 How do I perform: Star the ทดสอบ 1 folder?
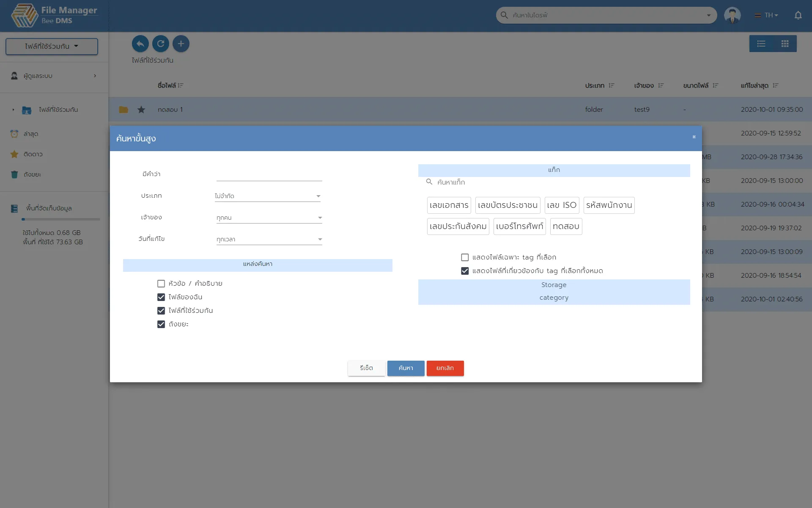tap(141, 110)
